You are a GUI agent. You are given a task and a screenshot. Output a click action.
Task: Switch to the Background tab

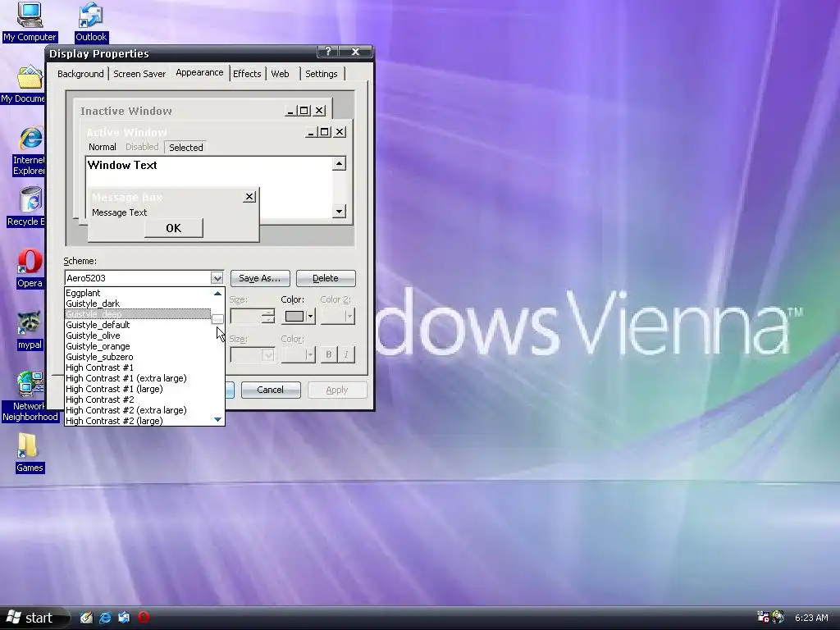[80, 74]
